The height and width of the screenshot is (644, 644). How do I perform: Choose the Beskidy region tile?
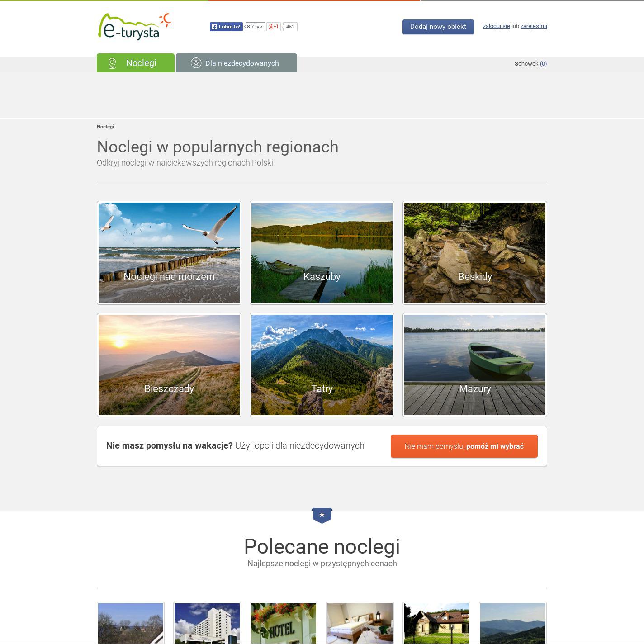point(475,253)
